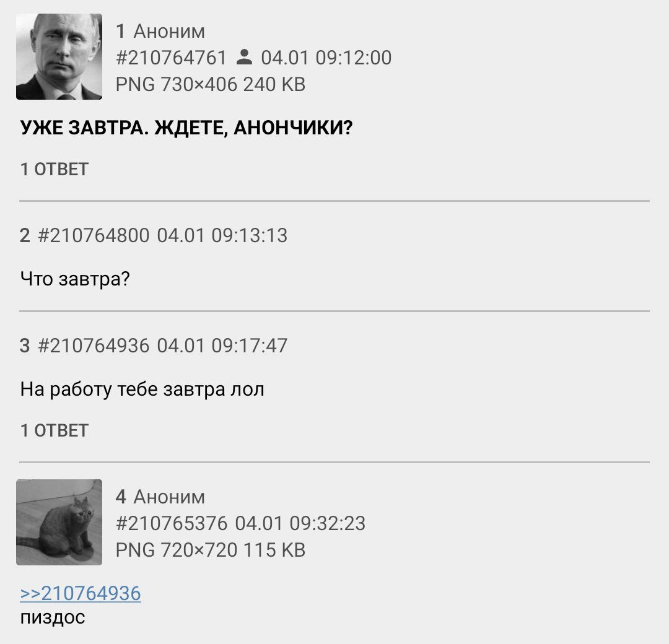This screenshot has width=669, height=644.
Task: Select the Аноним name on post 1
Action: click(169, 32)
